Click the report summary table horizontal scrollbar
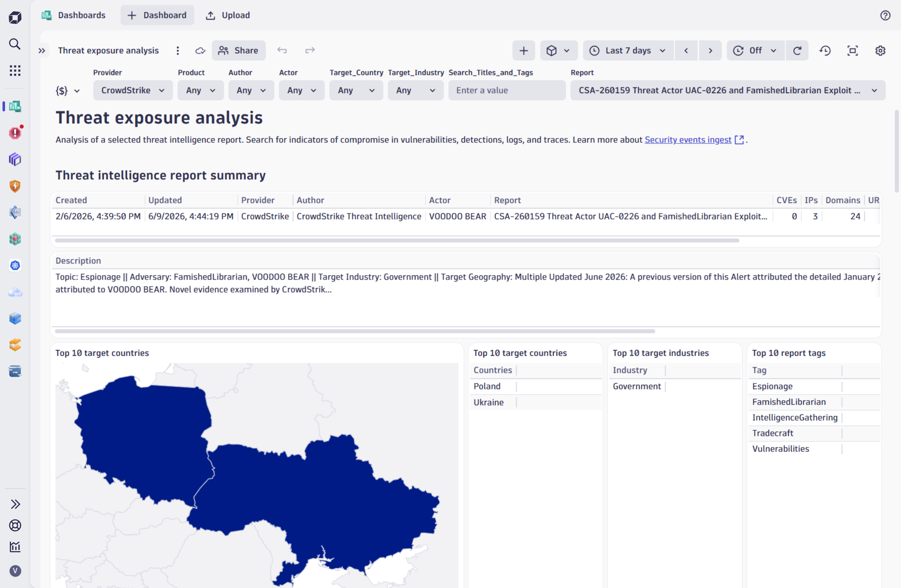This screenshot has height=588, width=901. point(397,240)
